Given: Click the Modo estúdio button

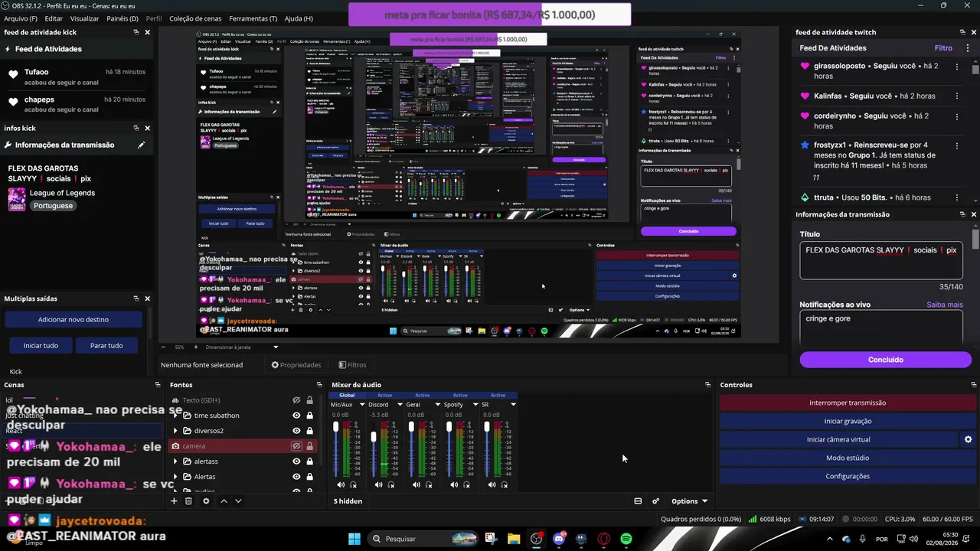Looking at the screenshot, I should pyautogui.click(x=848, y=458).
